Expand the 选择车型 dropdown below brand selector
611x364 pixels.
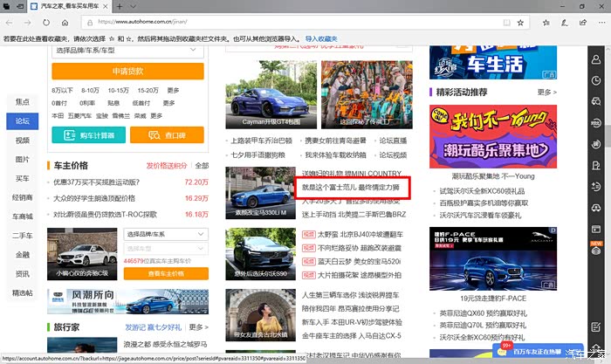tap(165, 249)
